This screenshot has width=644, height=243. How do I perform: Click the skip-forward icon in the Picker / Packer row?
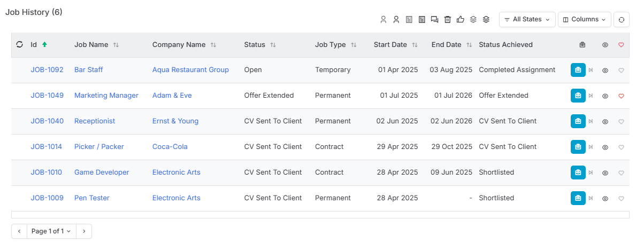[591, 147]
